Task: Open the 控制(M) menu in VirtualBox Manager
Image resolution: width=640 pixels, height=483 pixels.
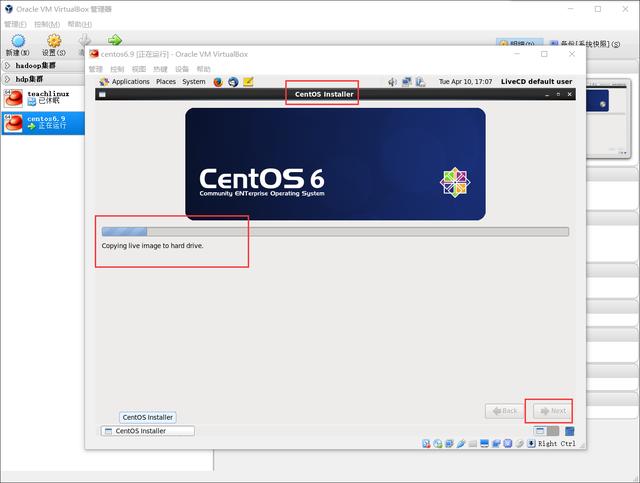Action: [47, 24]
